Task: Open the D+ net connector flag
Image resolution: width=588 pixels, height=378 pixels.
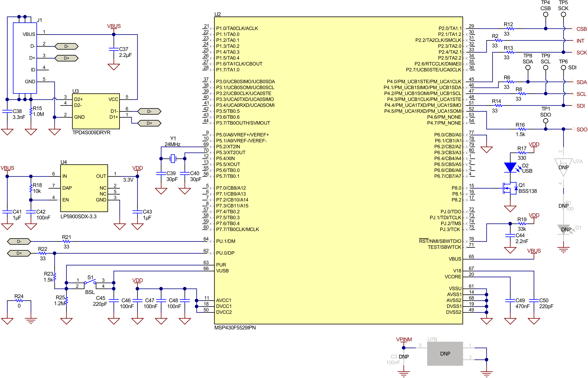Action: tap(67, 58)
